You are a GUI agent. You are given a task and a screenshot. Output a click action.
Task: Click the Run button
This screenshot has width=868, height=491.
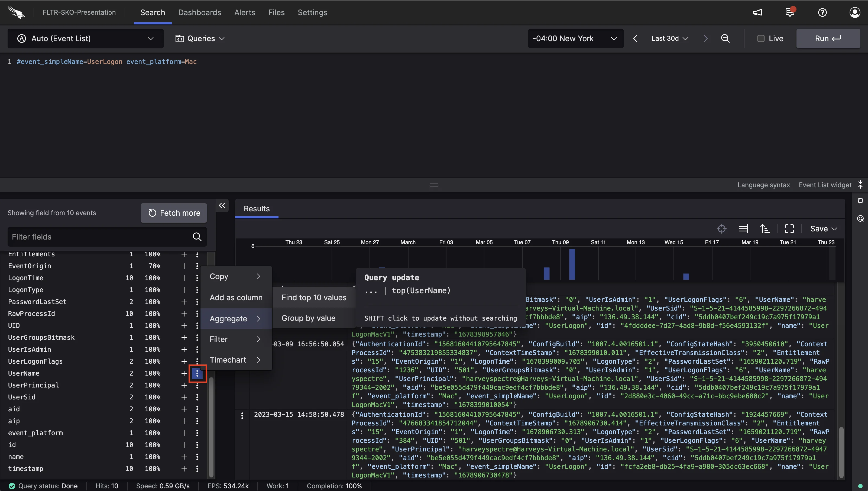(x=828, y=38)
